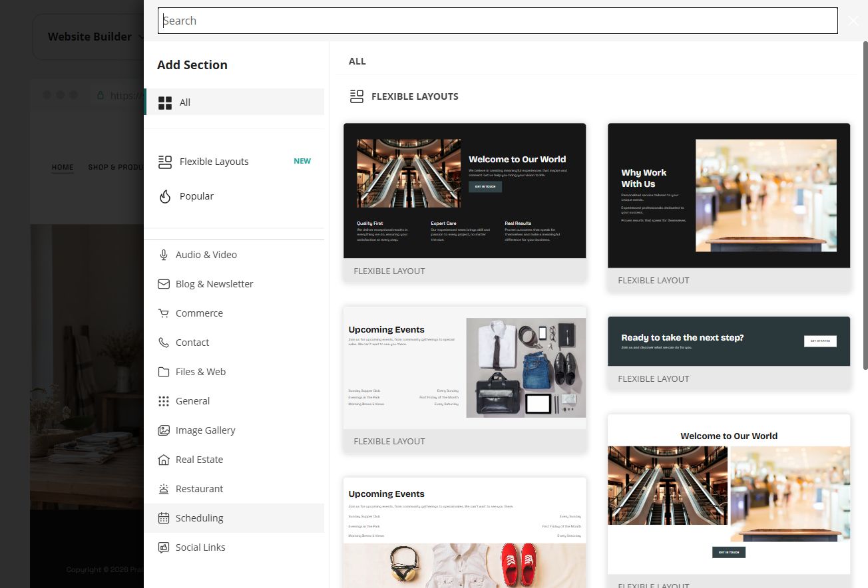Select Blog & Newsletter envelope icon
The image size is (868, 588).
point(164,284)
